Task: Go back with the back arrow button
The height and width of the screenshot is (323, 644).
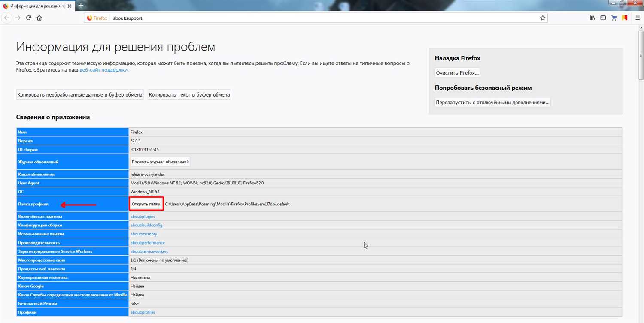Action: pyautogui.click(x=7, y=18)
